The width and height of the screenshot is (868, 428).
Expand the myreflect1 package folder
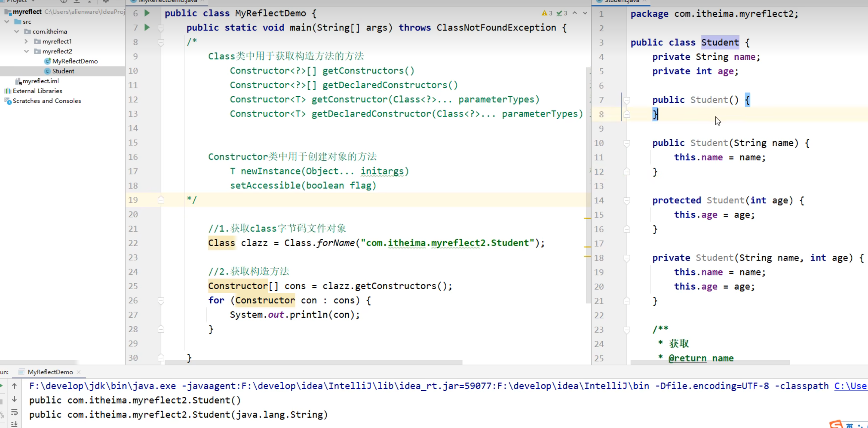26,41
